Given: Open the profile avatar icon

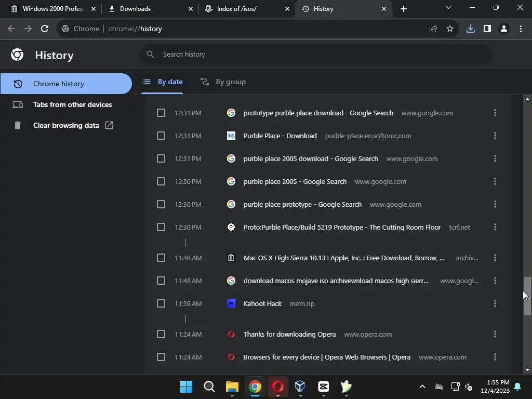Looking at the screenshot, I should [504, 29].
